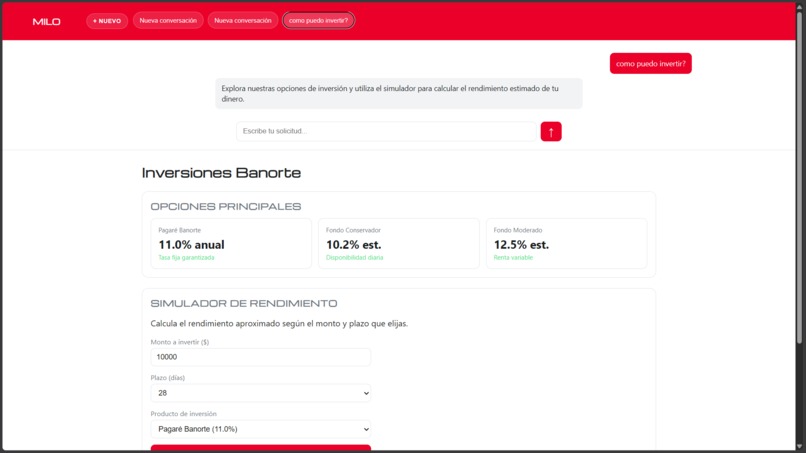
Task: Click the assistant reply about simulador
Action: (x=398, y=94)
